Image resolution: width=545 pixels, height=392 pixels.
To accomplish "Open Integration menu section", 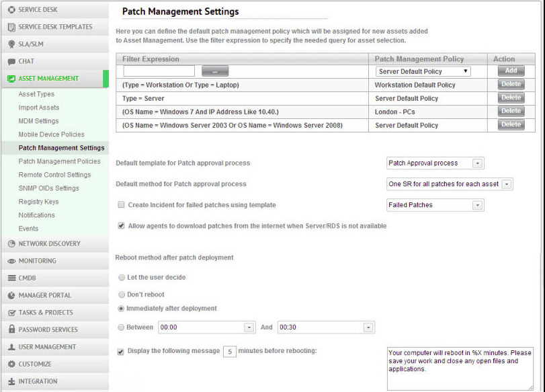I will pyautogui.click(x=55, y=381).
